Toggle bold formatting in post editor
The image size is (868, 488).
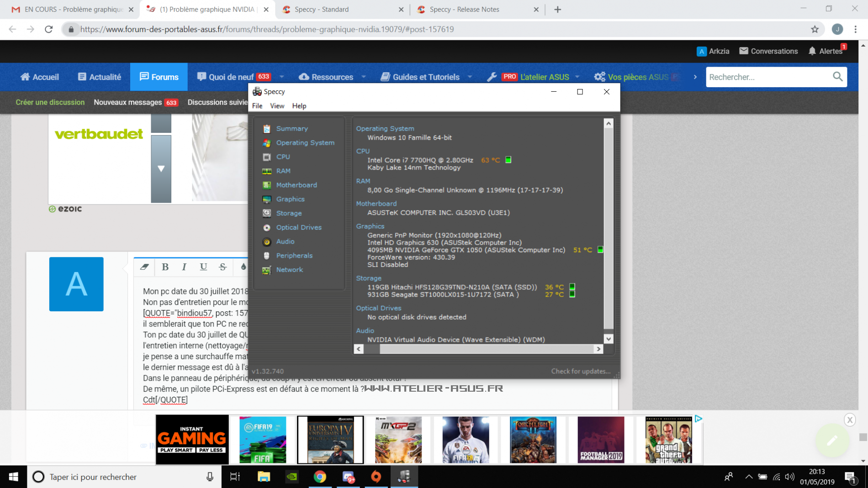click(x=165, y=267)
